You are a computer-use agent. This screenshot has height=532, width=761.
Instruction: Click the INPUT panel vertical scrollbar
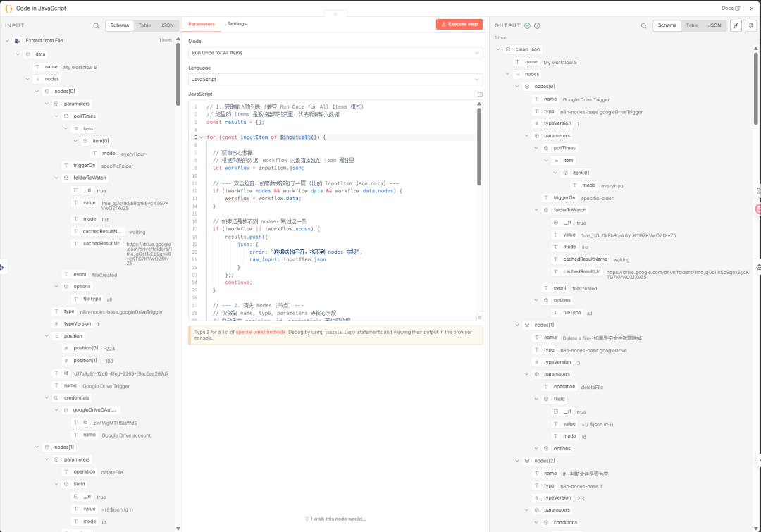click(x=178, y=63)
